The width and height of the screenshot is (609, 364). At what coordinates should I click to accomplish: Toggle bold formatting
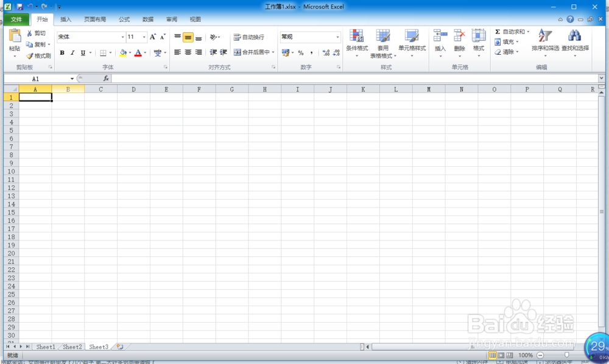pyautogui.click(x=62, y=53)
